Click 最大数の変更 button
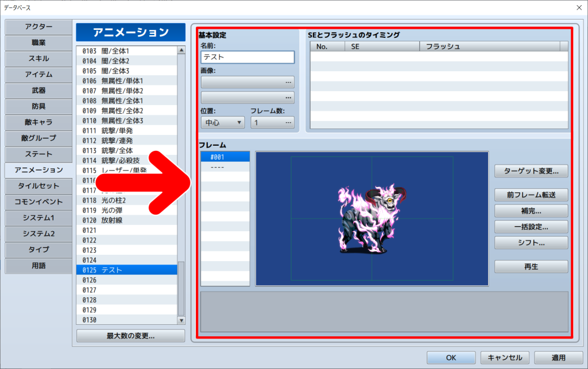The image size is (588, 369). point(130,336)
